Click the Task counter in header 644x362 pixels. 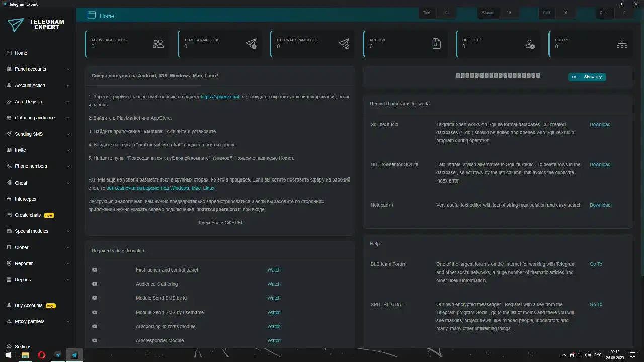437,13
